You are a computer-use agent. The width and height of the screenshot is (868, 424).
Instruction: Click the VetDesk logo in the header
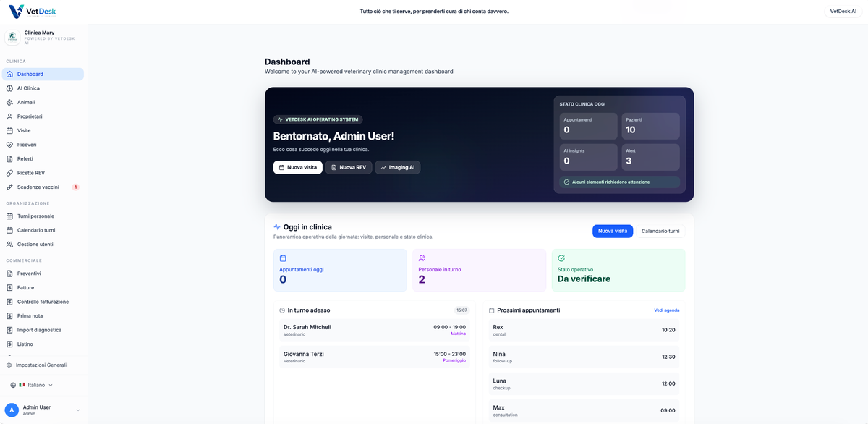32,12
